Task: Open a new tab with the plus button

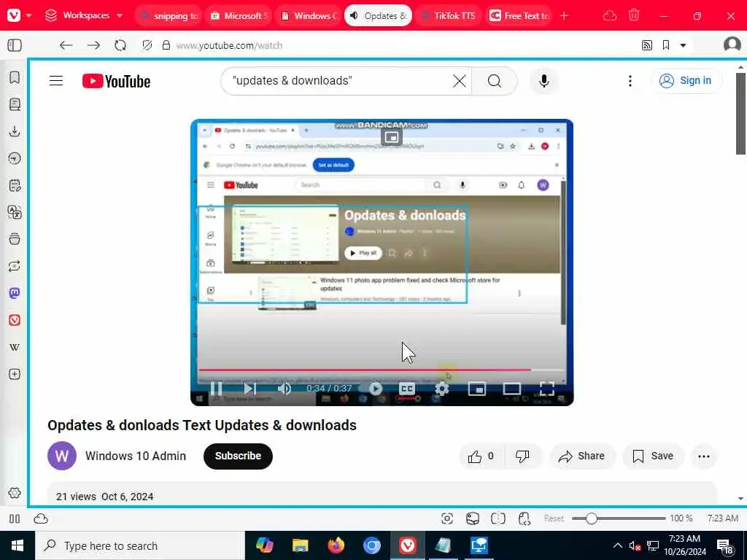Action: coord(564,16)
